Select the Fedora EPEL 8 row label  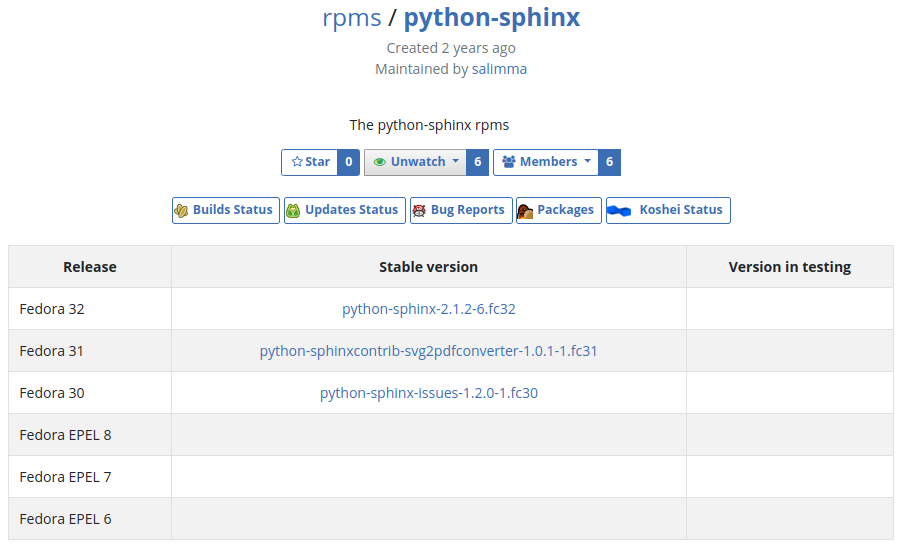(x=65, y=435)
